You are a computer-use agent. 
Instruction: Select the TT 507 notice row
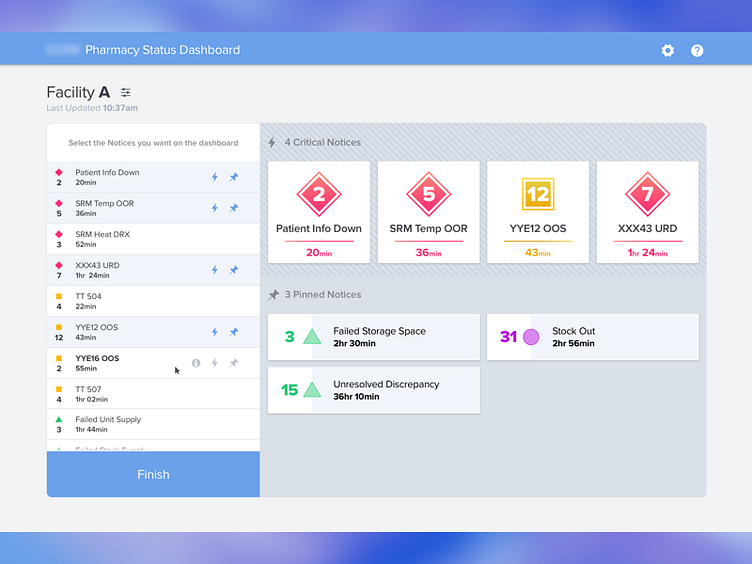(153, 394)
